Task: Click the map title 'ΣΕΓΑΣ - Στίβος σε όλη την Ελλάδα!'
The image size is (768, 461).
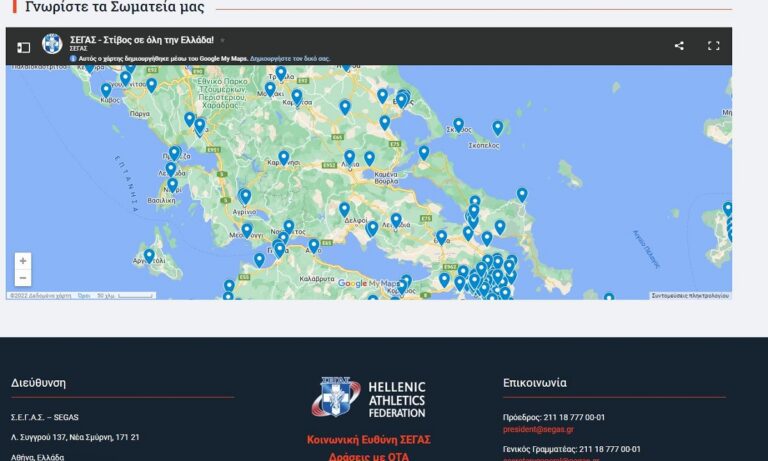Action: click(x=142, y=40)
